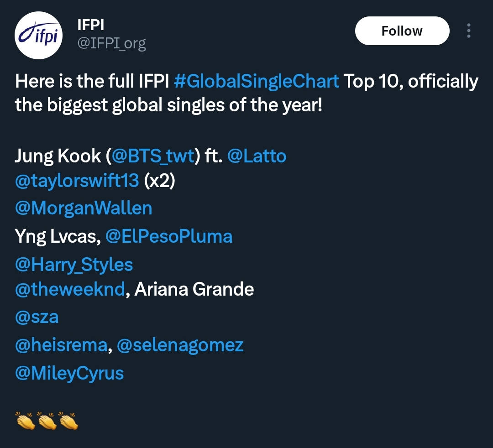Click the @heisrema mention

[61, 345]
